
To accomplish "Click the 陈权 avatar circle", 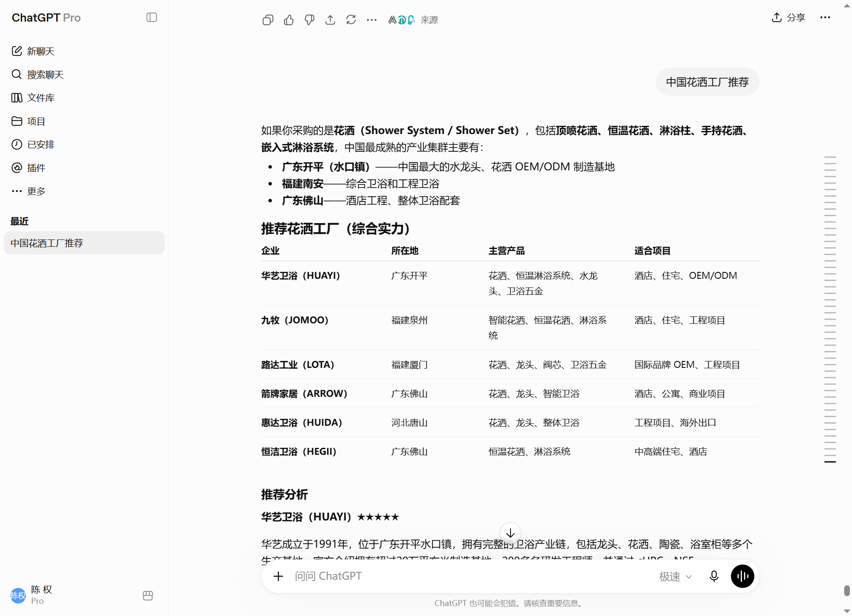I will click(18, 596).
